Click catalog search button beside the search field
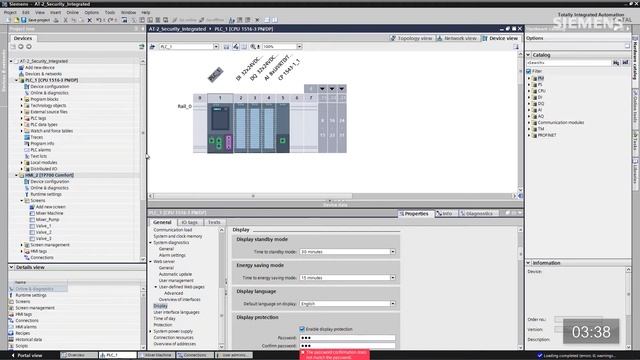This screenshot has height=360, width=640. point(616,62)
